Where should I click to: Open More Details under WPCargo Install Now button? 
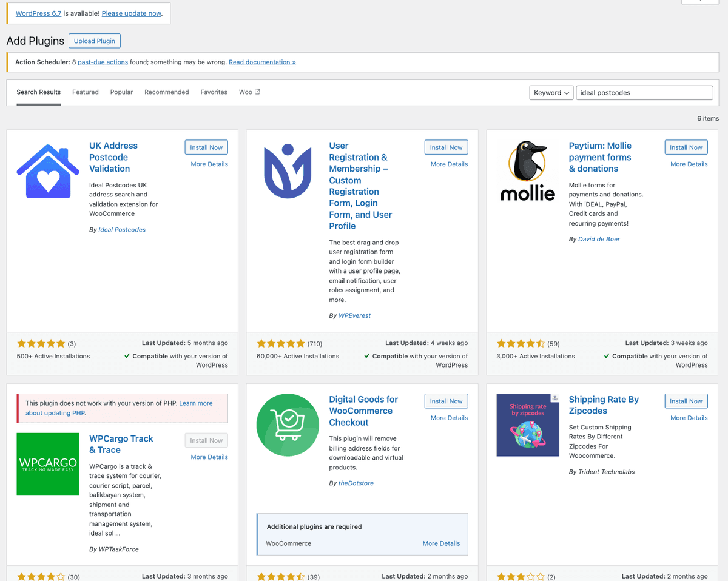[x=209, y=457]
